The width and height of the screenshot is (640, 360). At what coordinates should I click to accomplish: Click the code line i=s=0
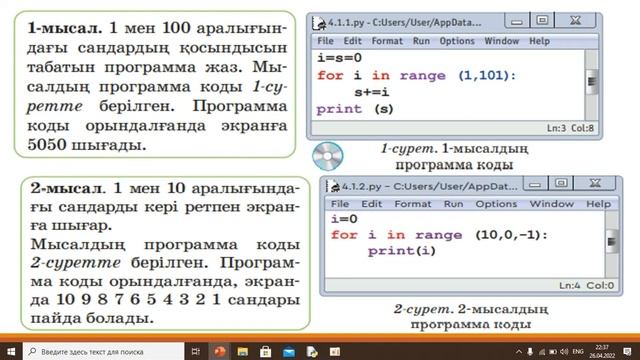(x=340, y=58)
